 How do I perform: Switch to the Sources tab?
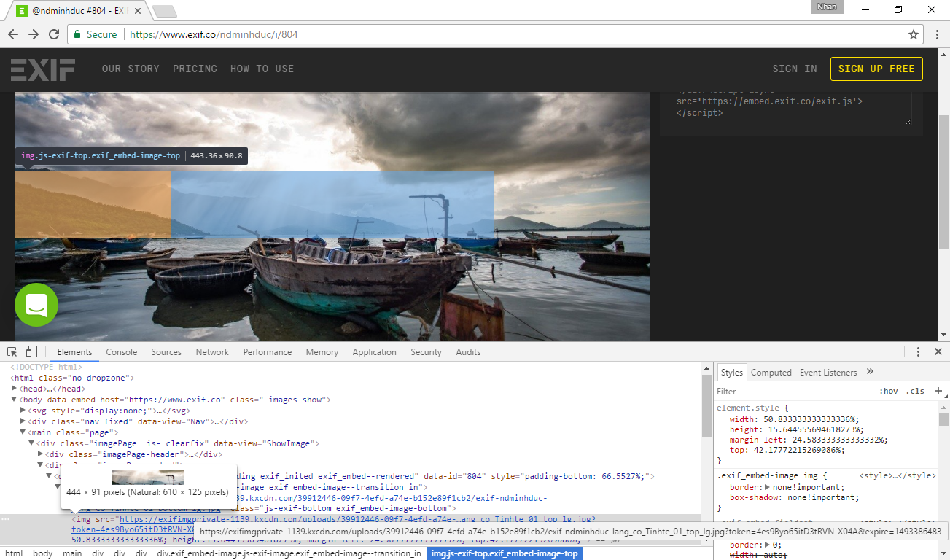click(166, 352)
